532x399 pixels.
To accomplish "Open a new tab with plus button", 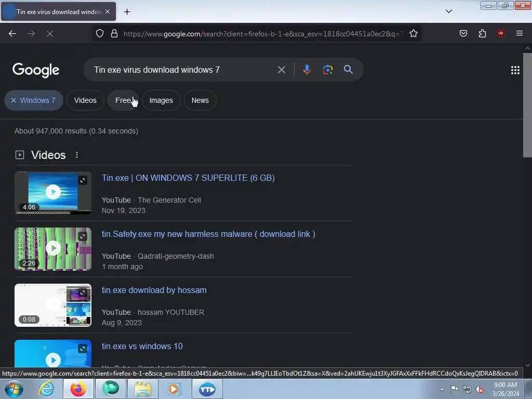I will pyautogui.click(x=127, y=12).
